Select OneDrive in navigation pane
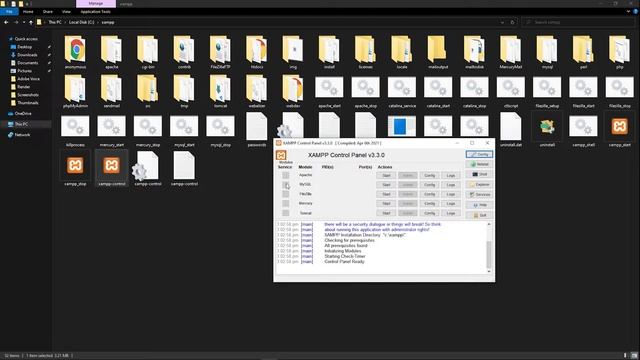640x360 pixels. click(23, 113)
